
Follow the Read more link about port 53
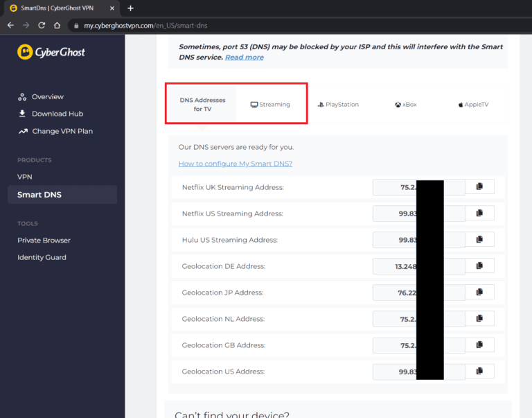tap(244, 58)
